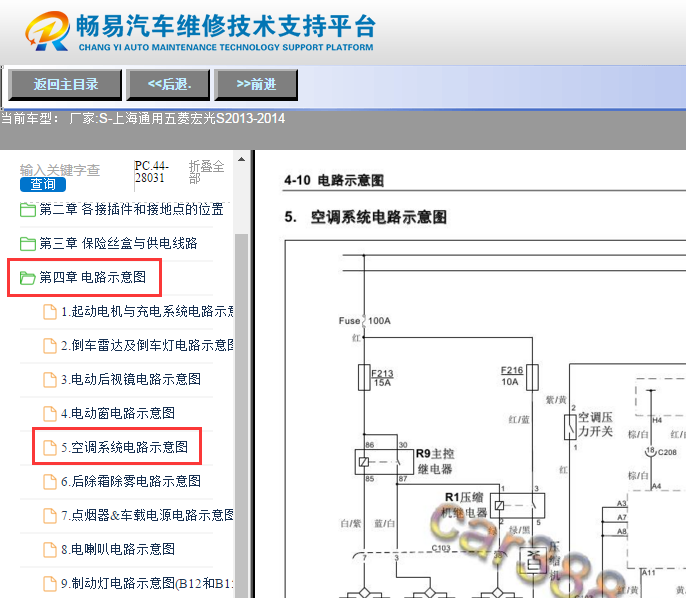Open 2.倒车雷达及倒车灯电路示意图 entry

(147, 345)
